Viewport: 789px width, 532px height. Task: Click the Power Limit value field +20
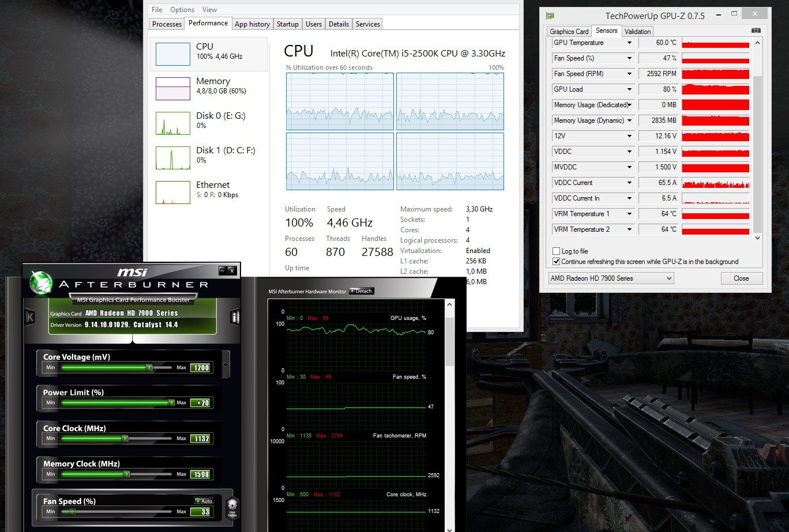tap(201, 403)
